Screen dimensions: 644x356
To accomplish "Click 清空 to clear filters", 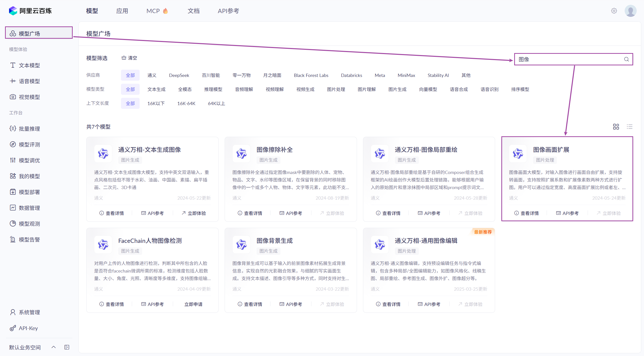I will coord(130,58).
